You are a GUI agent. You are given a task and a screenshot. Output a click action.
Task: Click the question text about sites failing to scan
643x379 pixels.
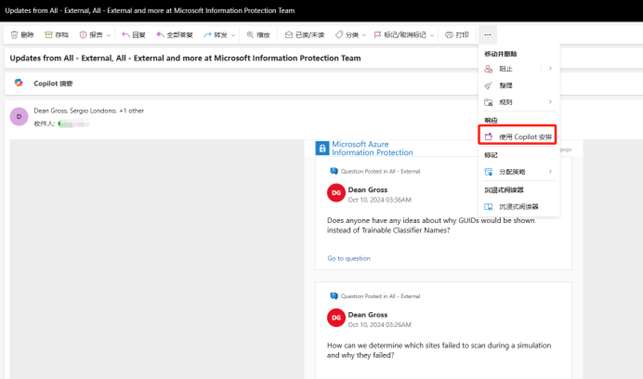click(439, 350)
